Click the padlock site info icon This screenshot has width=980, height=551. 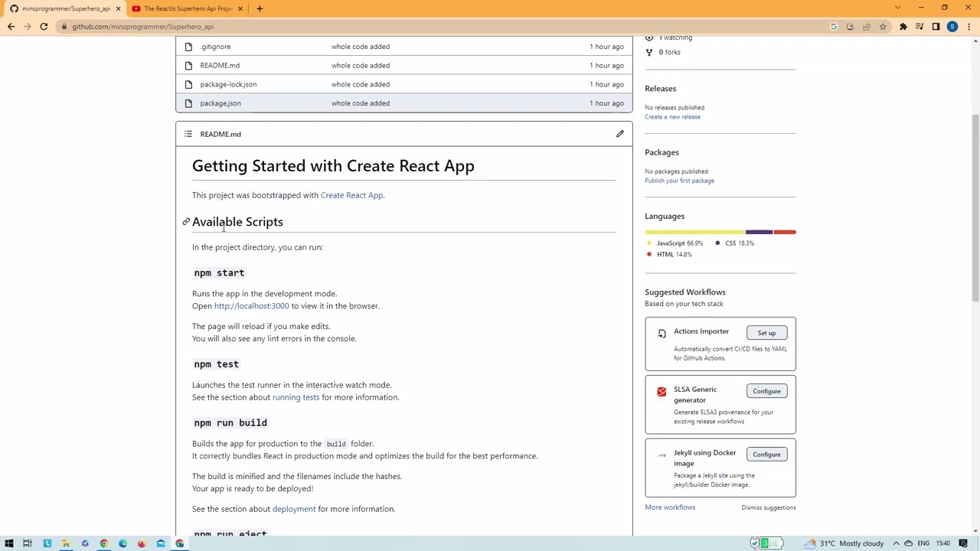click(64, 27)
